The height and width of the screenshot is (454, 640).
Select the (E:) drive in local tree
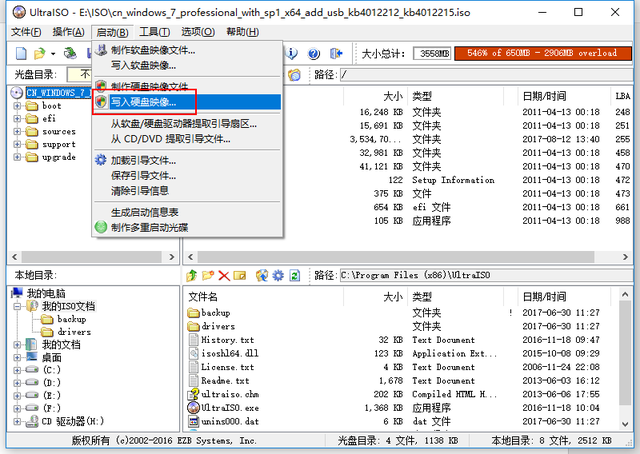click(52, 395)
